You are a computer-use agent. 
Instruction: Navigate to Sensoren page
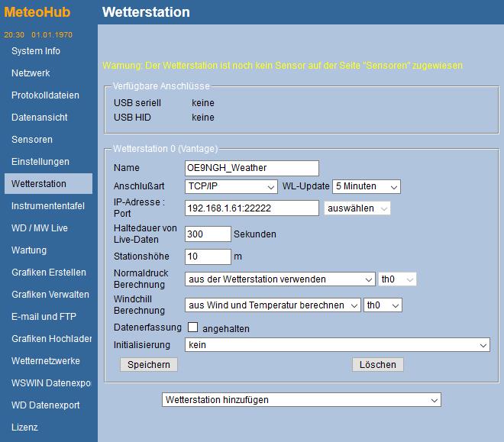coord(32,140)
